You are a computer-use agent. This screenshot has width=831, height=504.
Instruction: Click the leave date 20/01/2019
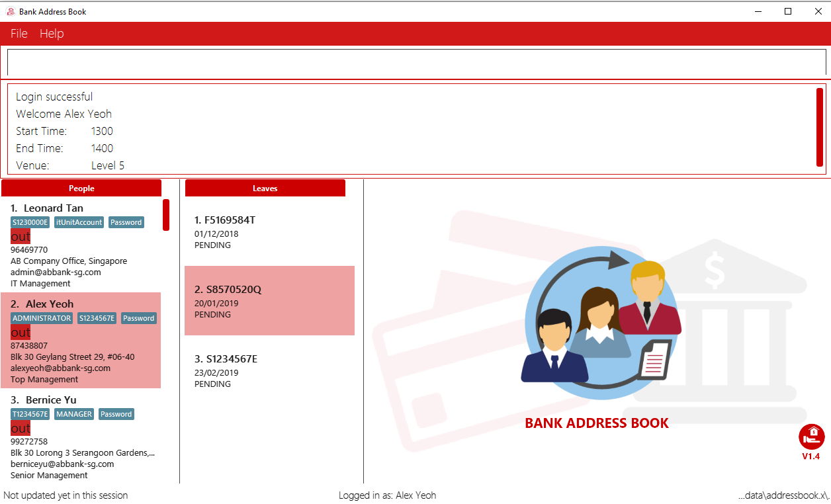[x=216, y=304]
